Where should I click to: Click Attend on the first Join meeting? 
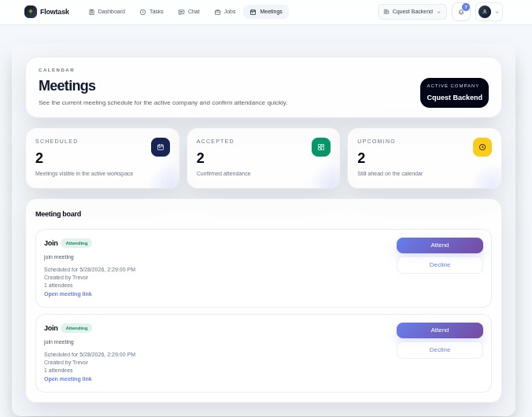[x=440, y=245]
